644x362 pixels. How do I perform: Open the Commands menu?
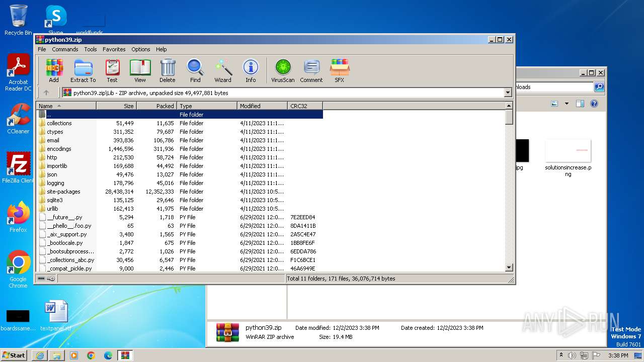click(x=65, y=49)
